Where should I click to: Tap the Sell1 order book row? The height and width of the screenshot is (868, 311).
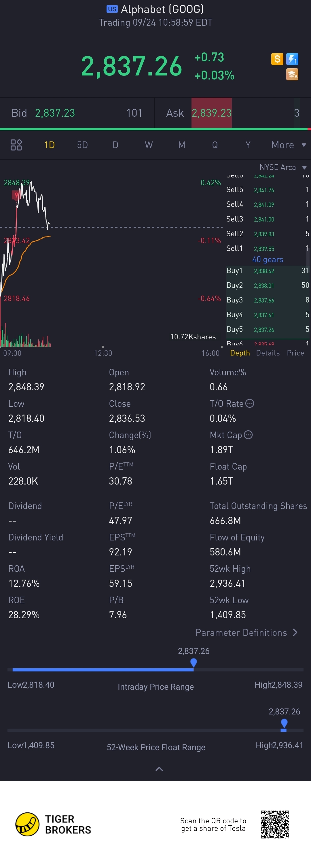click(268, 248)
